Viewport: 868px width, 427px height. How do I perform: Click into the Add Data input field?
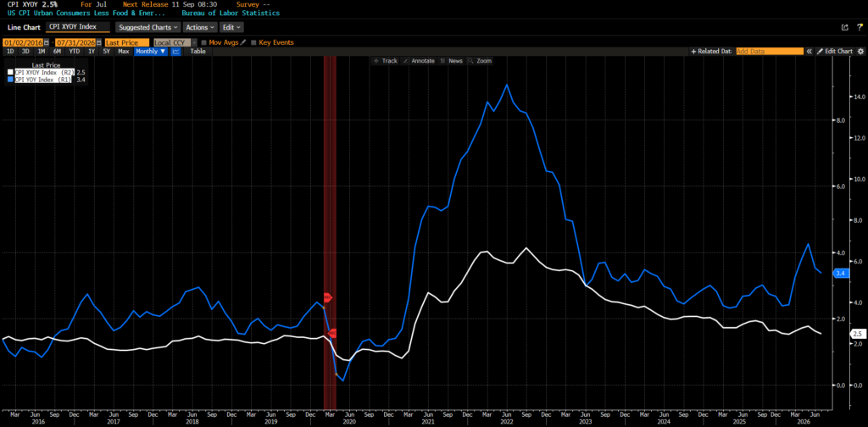coord(769,52)
